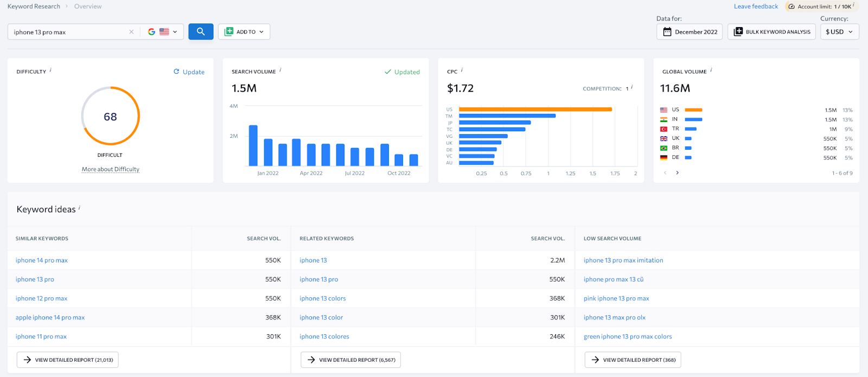Viewport: 868px width, 377px height.
Task: Click previous page arrow in Global Volume
Action: pyautogui.click(x=665, y=172)
